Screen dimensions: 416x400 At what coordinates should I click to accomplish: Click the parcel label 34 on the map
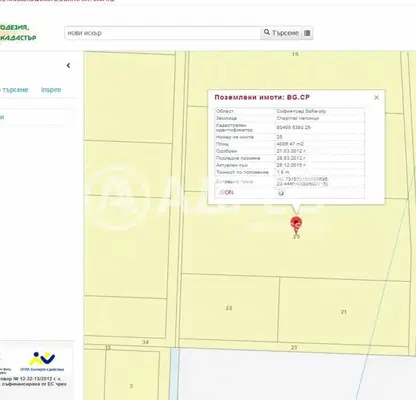[x=145, y=342]
